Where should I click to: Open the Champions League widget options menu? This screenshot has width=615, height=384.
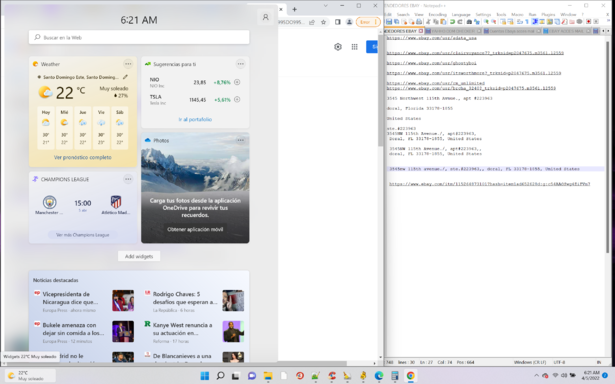point(128,179)
